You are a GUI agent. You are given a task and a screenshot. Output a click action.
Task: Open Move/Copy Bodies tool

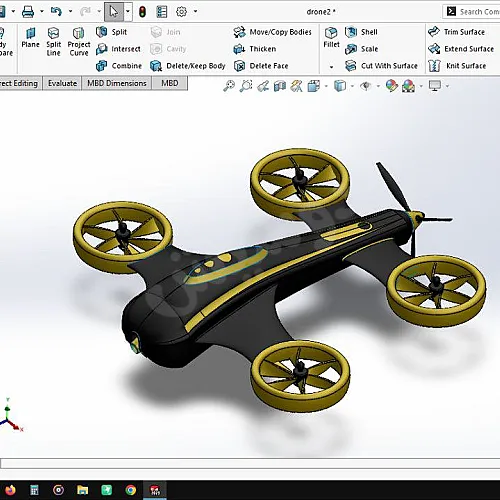click(x=272, y=32)
